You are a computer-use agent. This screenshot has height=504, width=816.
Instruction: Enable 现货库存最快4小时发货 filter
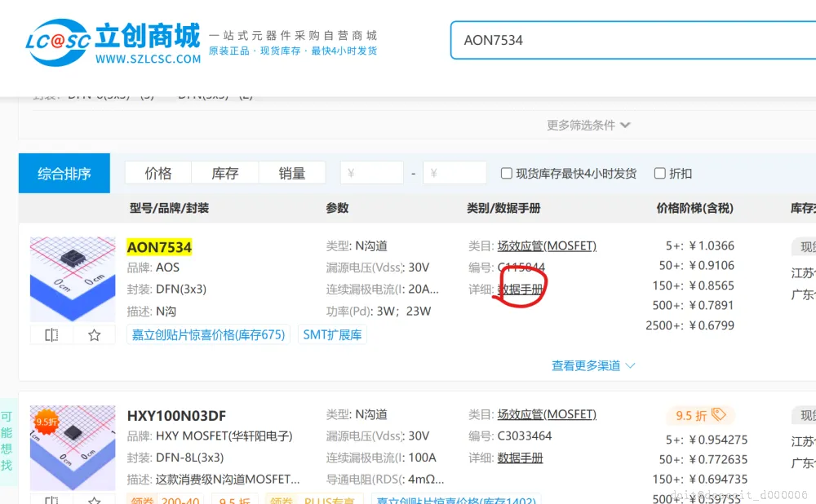coord(506,173)
